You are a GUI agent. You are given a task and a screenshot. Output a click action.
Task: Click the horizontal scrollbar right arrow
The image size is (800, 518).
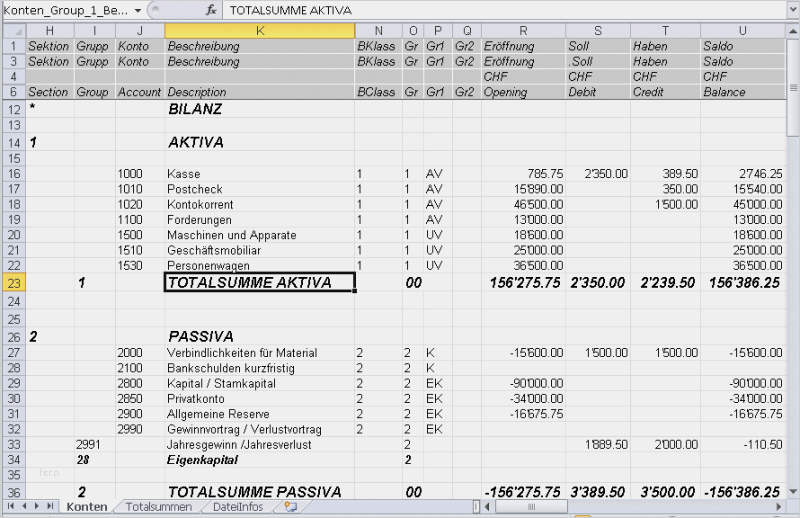(779, 507)
